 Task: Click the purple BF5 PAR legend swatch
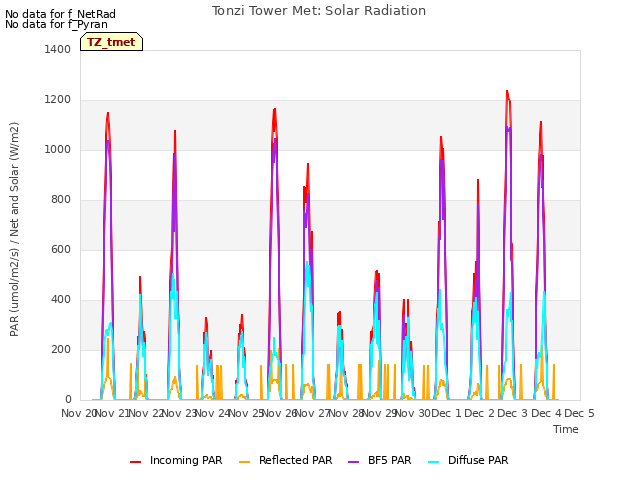click(x=353, y=462)
